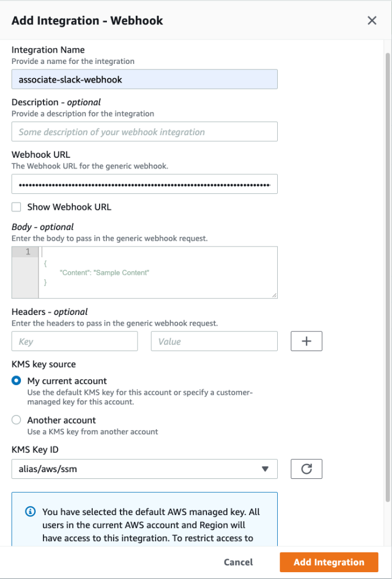Click the dropdown arrow on KMS Key ID
The height and width of the screenshot is (579, 392).
click(x=265, y=469)
